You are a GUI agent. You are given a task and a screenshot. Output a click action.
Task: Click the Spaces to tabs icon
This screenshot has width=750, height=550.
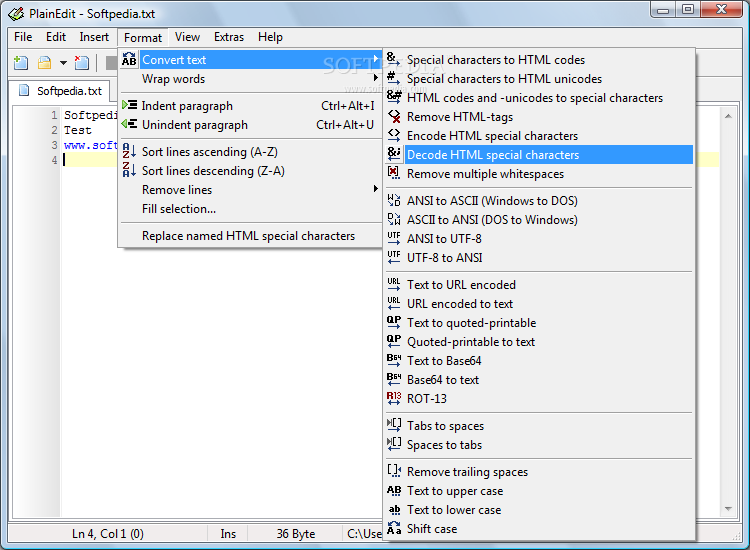(x=394, y=445)
